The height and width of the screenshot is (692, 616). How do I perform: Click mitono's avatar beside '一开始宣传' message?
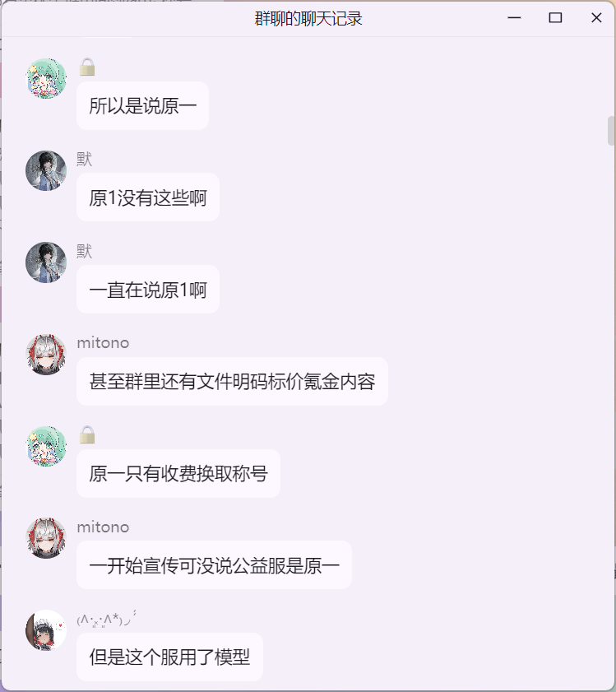46,538
